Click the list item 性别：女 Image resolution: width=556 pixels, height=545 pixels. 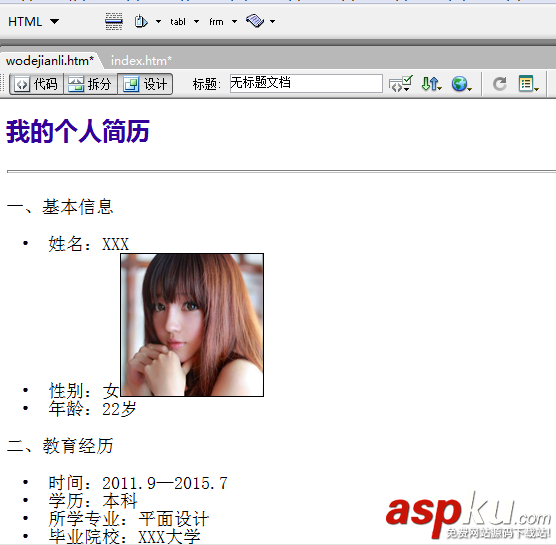(x=84, y=391)
